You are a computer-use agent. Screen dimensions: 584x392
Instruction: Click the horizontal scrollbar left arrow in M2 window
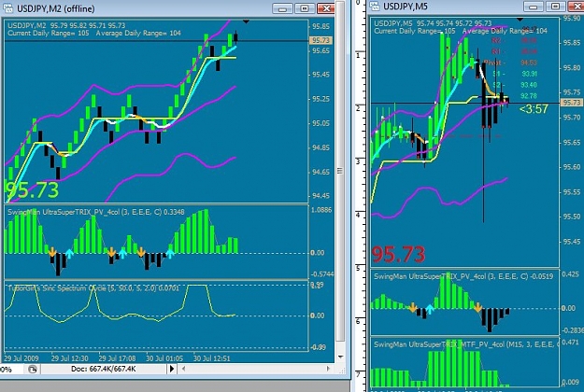183,369
